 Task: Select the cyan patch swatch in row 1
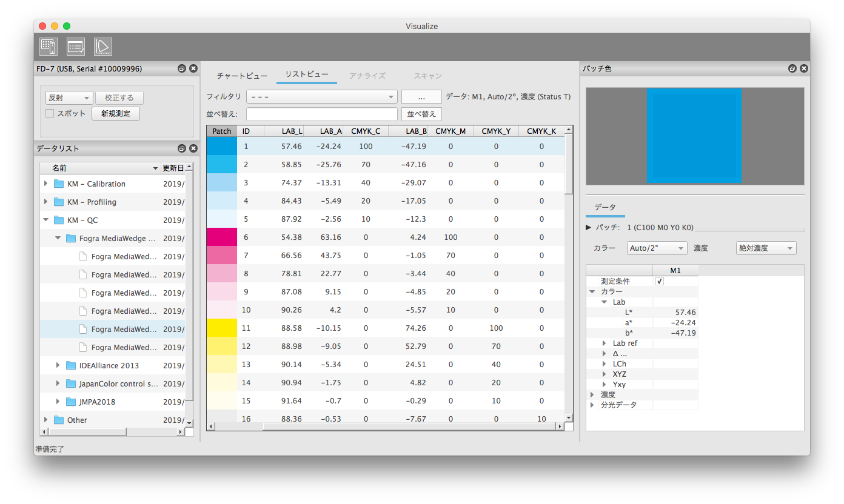222,146
